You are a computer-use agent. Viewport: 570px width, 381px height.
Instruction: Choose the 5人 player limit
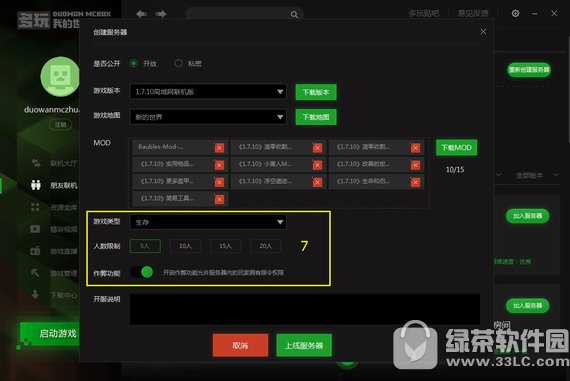click(x=145, y=246)
